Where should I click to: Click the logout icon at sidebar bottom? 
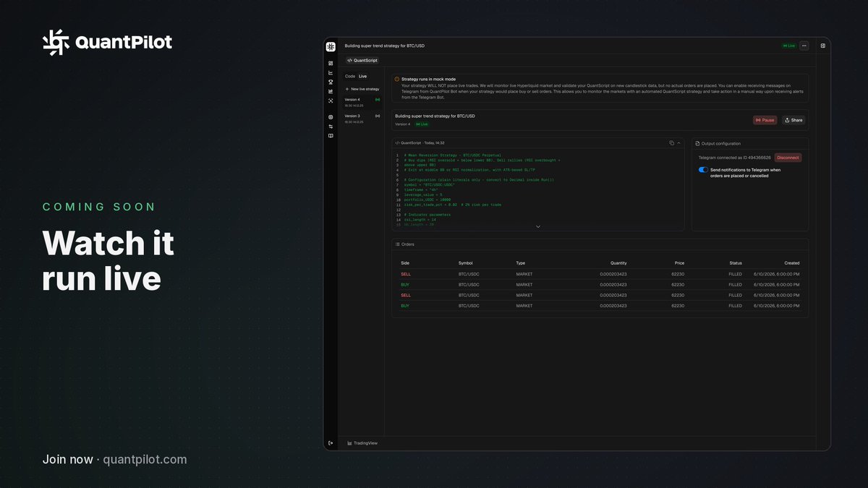[331, 442]
